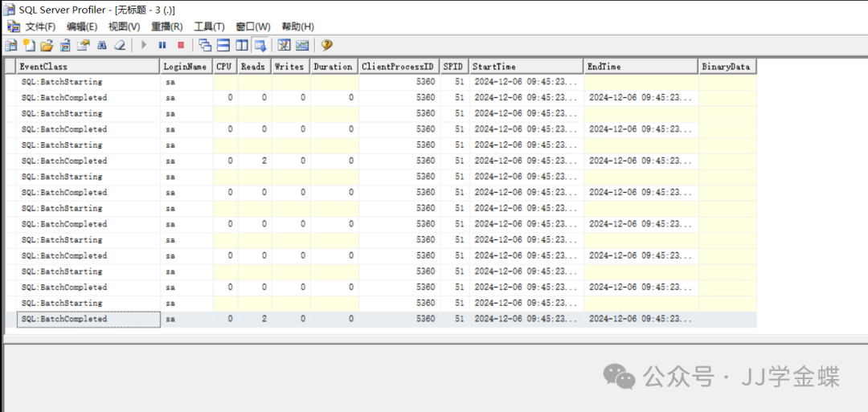Click the Reads column header

coord(255,67)
